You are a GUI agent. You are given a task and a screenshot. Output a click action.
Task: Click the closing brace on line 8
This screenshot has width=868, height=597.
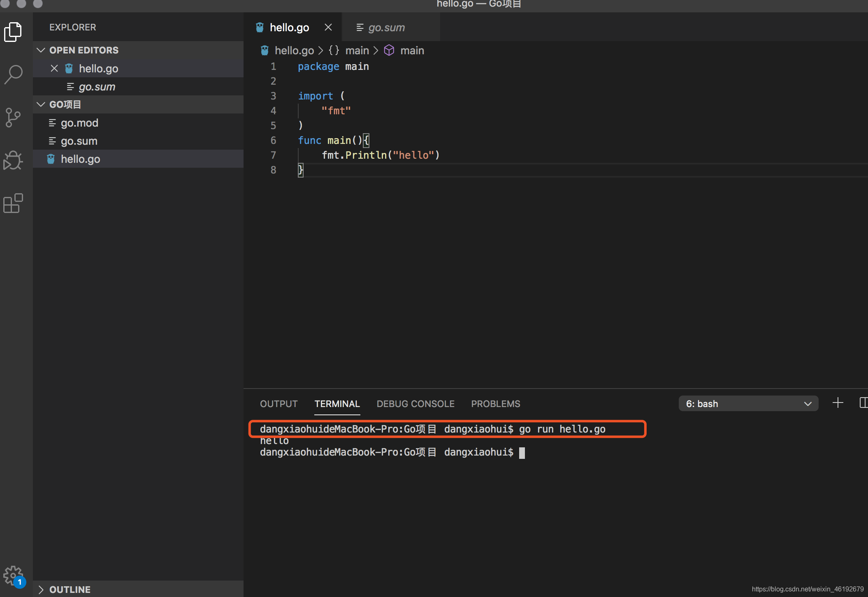[x=301, y=170]
